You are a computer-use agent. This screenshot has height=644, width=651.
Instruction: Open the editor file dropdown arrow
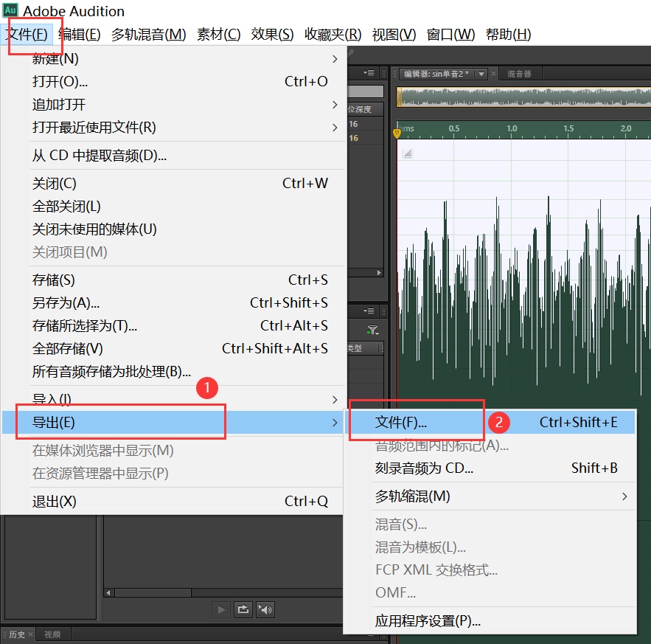click(481, 74)
